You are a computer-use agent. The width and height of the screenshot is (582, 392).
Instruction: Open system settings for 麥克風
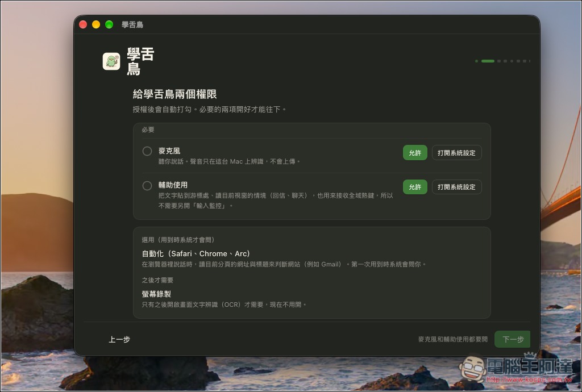pos(456,153)
